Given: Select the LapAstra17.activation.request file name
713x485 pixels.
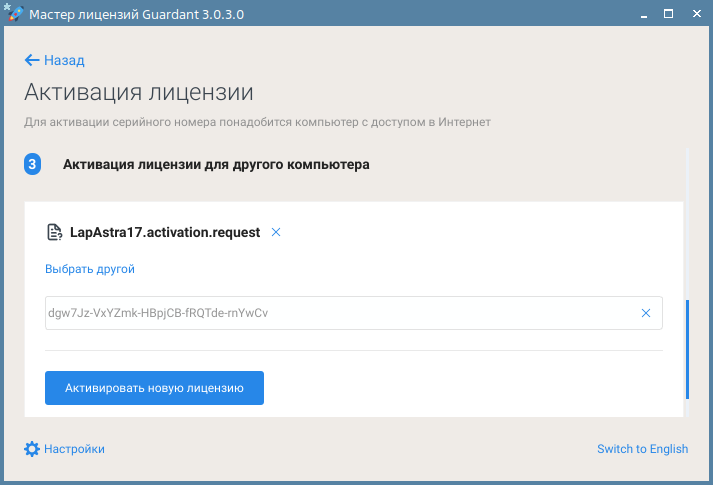Looking at the screenshot, I should coord(165,232).
